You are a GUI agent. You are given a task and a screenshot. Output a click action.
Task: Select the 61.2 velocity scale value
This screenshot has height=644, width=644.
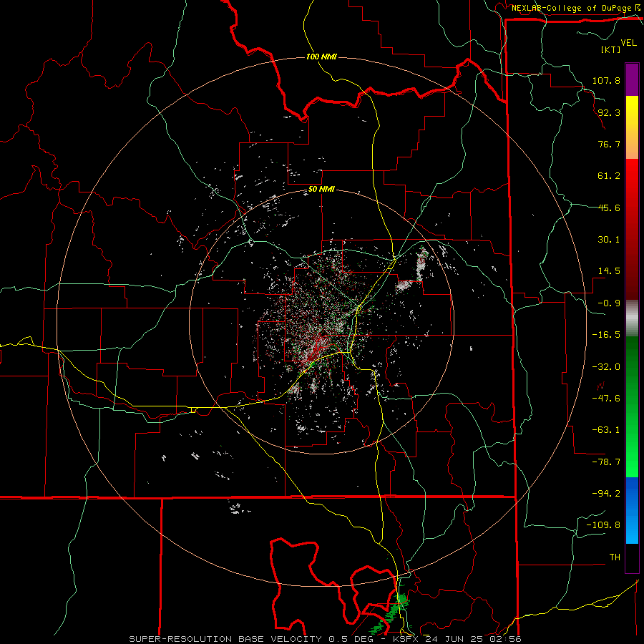(609, 176)
